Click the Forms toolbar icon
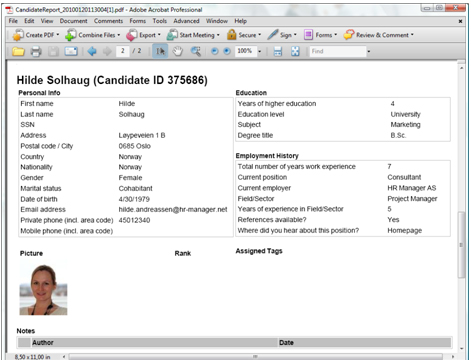471x360 pixels. pos(308,35)
